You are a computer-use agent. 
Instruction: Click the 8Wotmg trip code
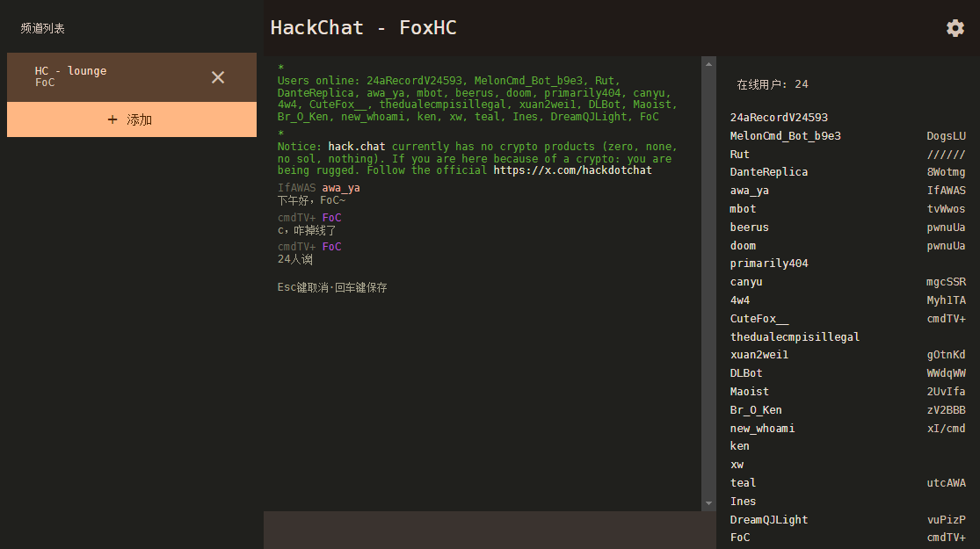tap(947, 172)
